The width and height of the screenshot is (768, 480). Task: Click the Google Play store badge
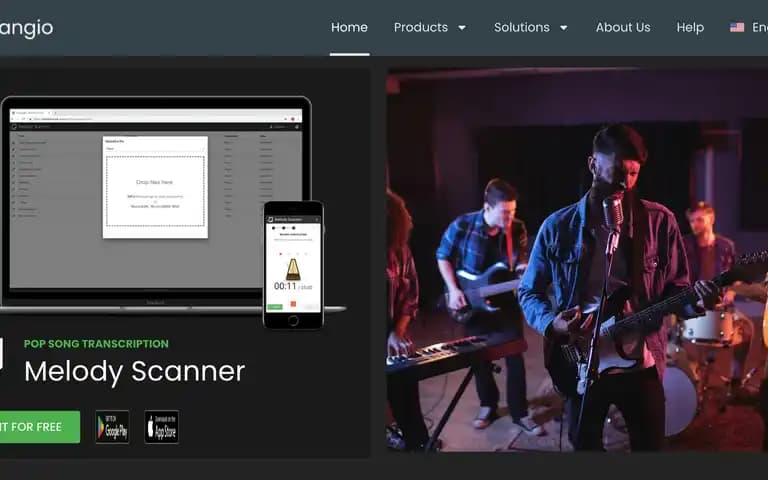112,427
